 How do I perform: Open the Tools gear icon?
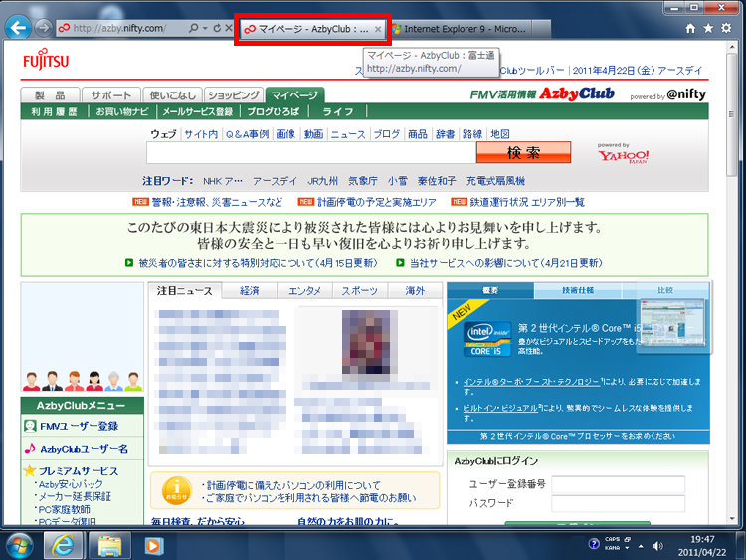pos(726,28)
